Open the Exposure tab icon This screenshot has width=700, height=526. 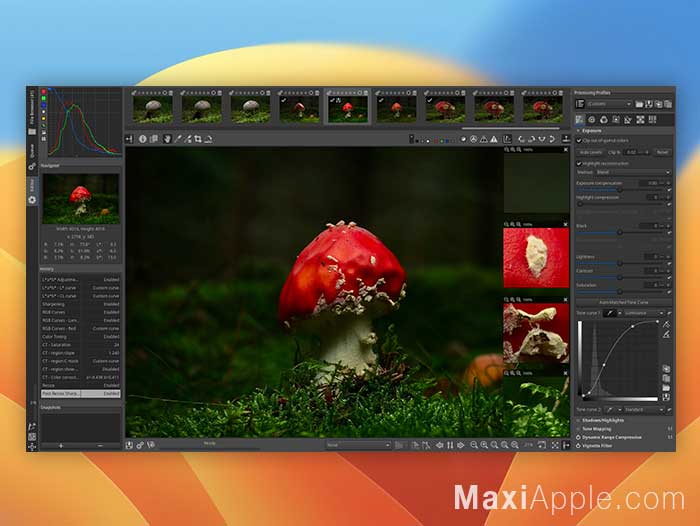click(579, 120)
